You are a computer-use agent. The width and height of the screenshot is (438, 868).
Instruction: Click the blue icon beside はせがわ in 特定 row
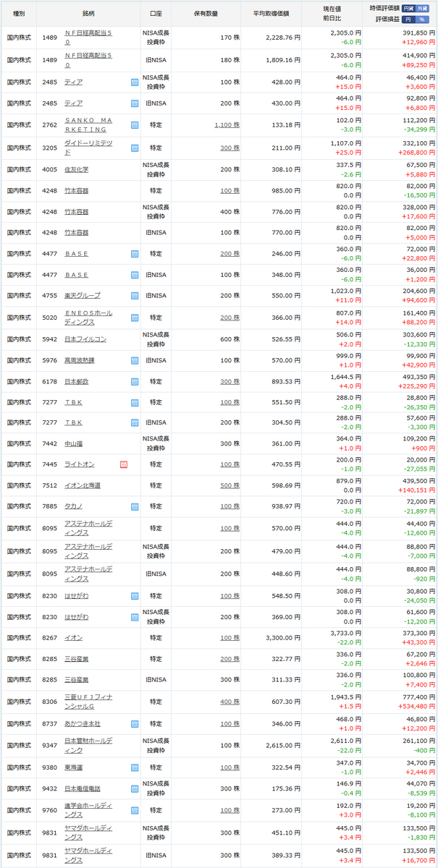[x=135, y=596]
